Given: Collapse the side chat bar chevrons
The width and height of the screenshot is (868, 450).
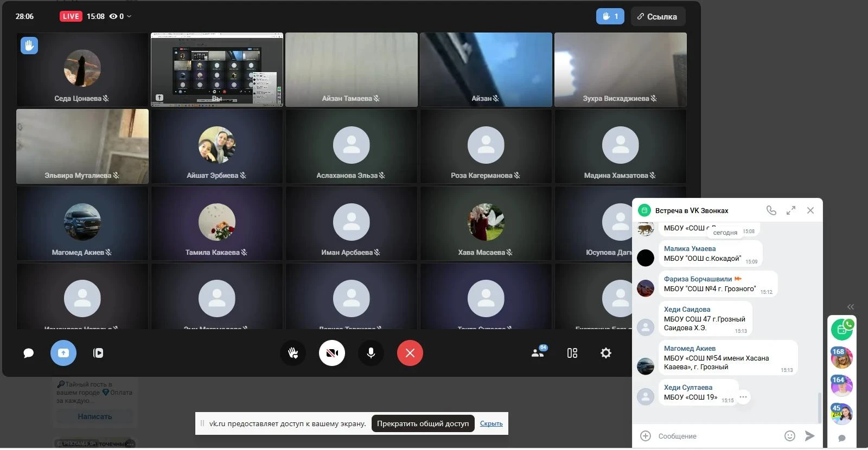Looking at the screenshot, I should (x=851, y=307).
